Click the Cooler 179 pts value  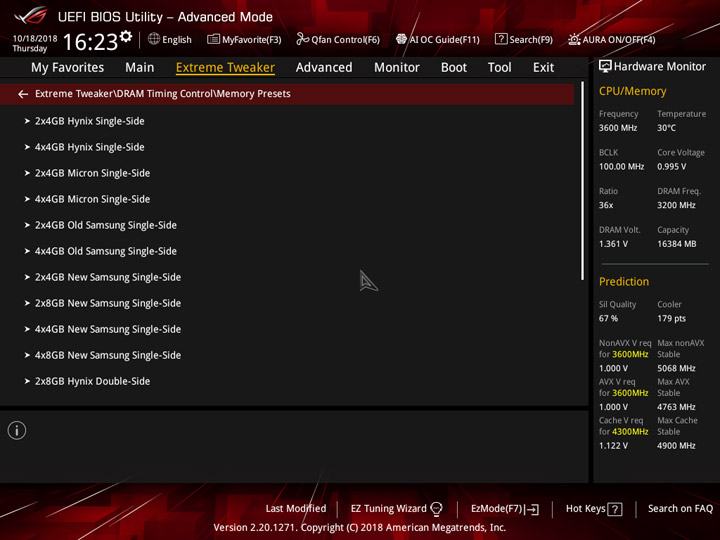click(x=671, y=319)
